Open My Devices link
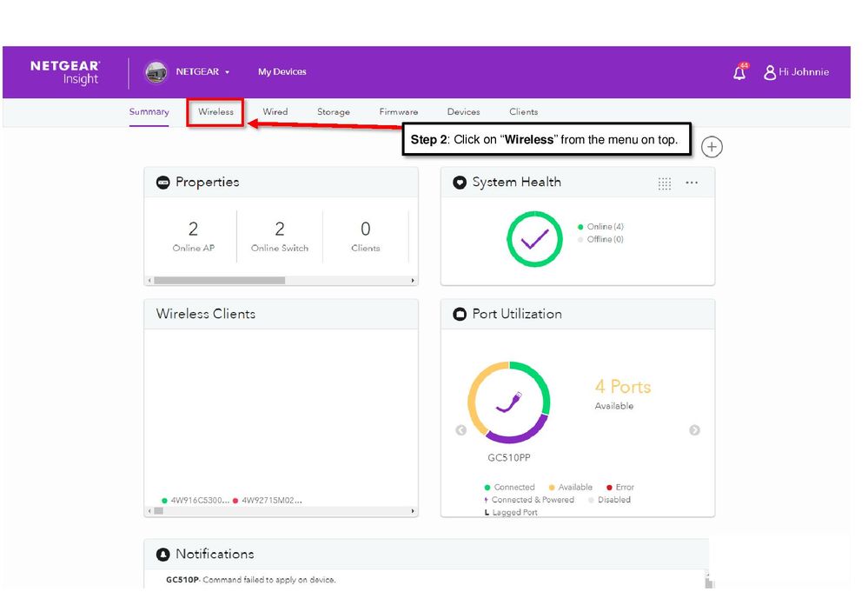 coord(282,72)
